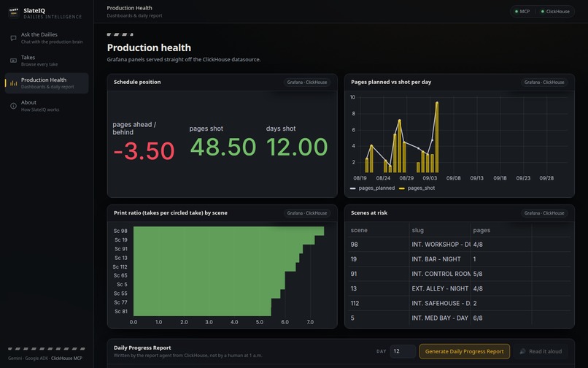Open the About page in sidebar

click(47, 106)
